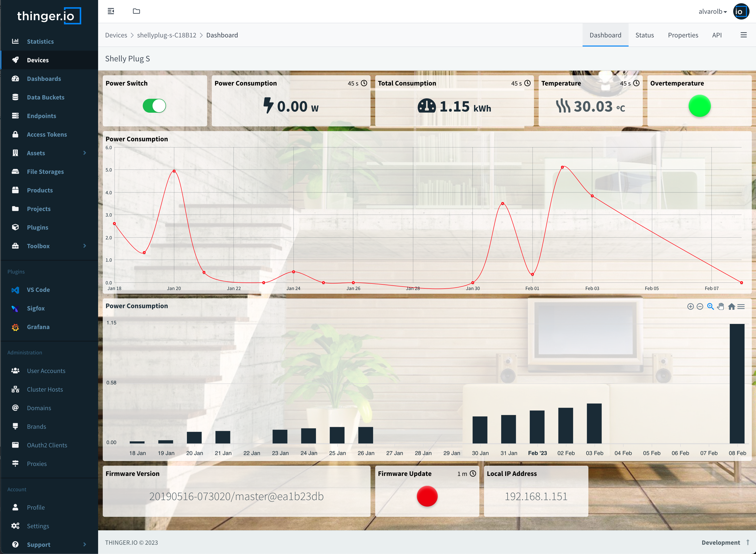
Task: Select the magnifier selection zoom tool
Action: 710,307
